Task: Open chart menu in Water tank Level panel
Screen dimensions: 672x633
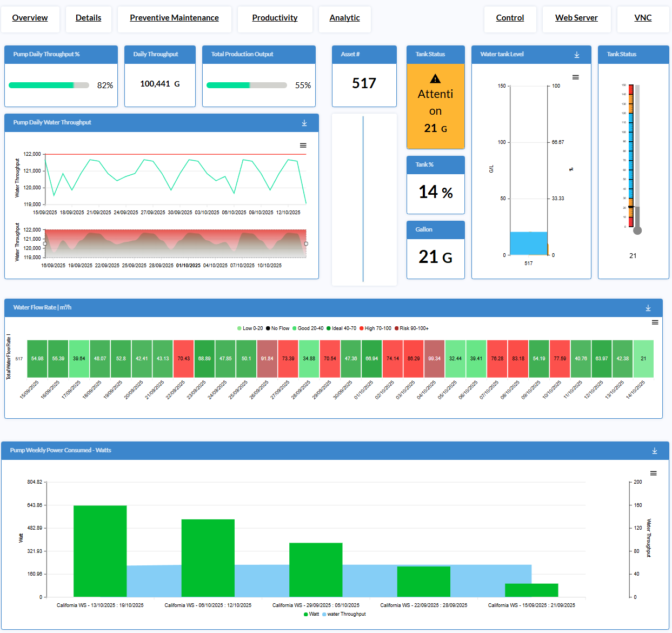Action: tap(576, 77)
